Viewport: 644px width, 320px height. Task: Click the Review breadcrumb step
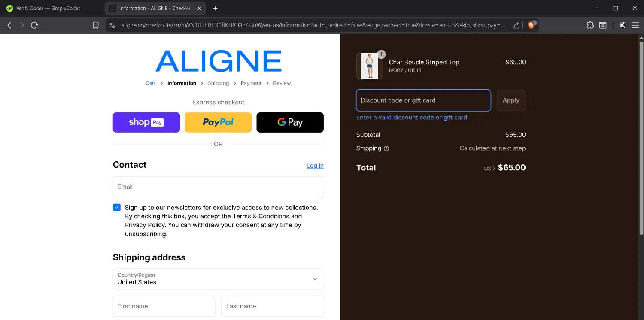coord(282,83)
